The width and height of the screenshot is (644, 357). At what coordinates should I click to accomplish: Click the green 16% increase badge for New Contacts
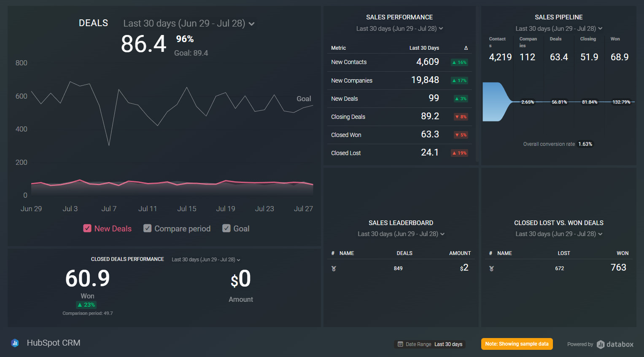tap(460, 62)
